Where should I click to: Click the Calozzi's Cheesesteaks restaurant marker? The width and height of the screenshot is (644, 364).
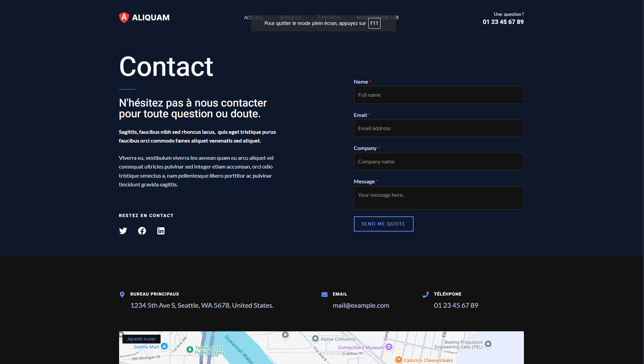click(398, 360)
